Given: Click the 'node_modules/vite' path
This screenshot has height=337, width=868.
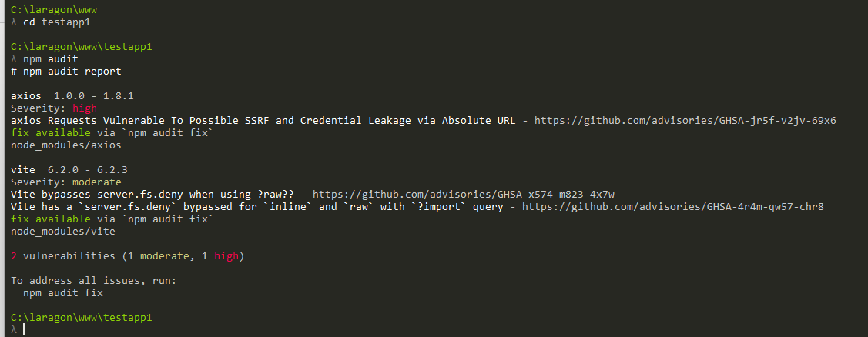Looking at the screenshot, I should click(63, 232).
